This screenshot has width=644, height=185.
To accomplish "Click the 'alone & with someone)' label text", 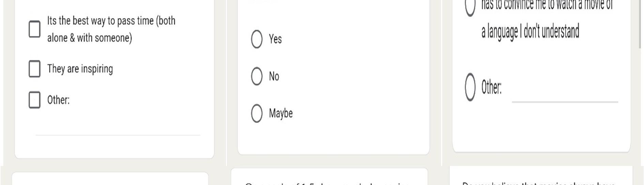I will [90, 38].
